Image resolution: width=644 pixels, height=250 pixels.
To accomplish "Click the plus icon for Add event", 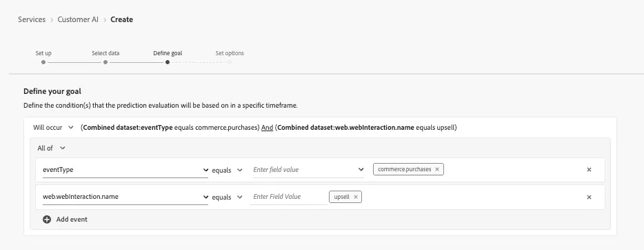I will pos(47,219).
